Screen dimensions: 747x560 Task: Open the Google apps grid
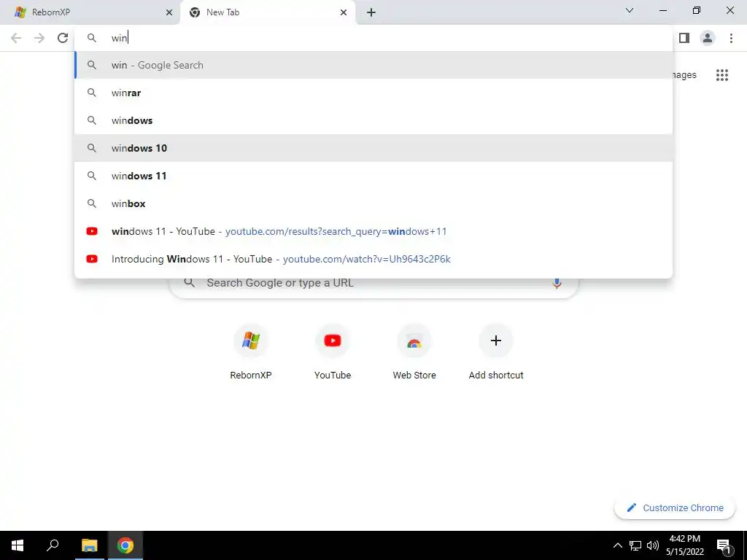tap(721, 75)
